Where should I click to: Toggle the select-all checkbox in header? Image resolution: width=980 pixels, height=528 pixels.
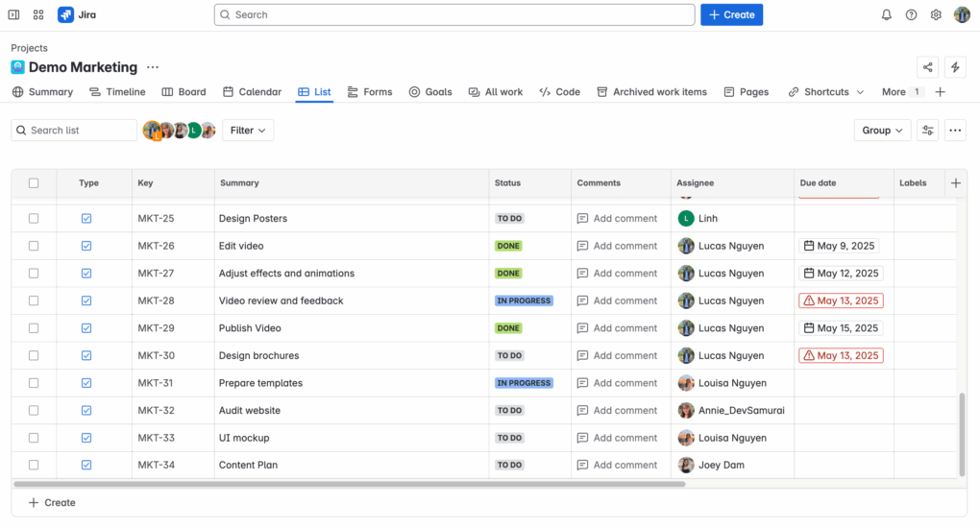click(34, 183)
